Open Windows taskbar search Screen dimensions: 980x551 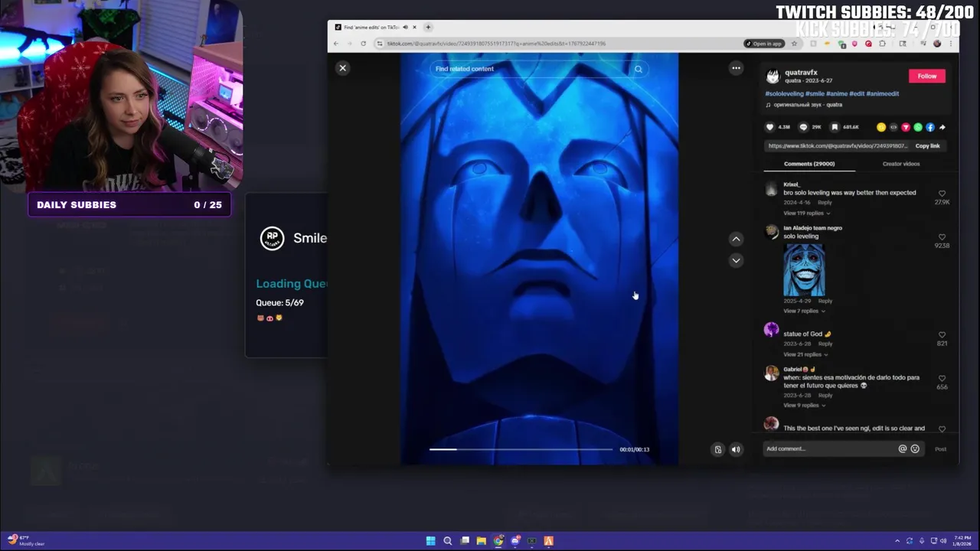(447, 541)
